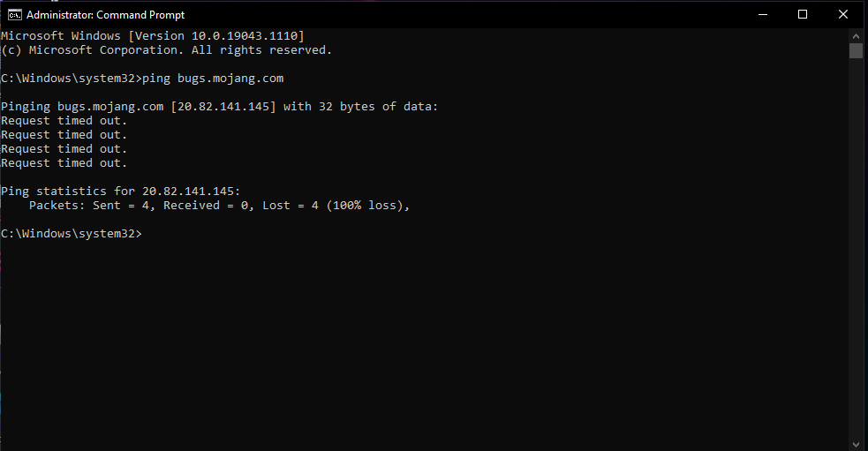Minimize the Command Prompt window
Image resolution: width=868 pixels, height=451 pixels.
[x=762, y=14]
